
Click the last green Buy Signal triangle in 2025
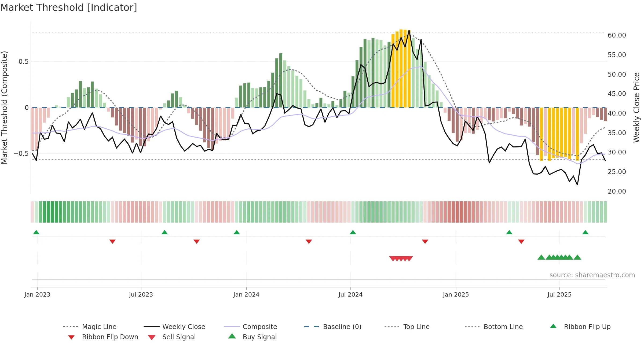tap(577, 257)
